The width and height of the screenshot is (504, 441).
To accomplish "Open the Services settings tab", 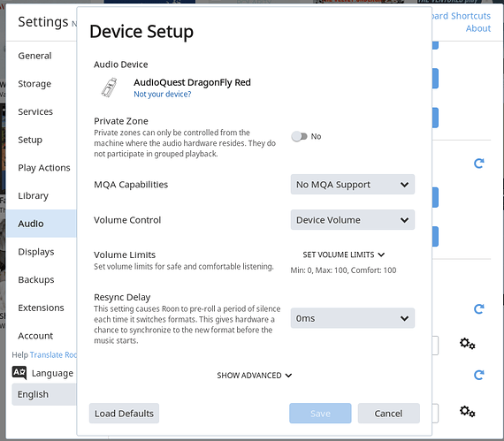I will (x=42, y=111).
